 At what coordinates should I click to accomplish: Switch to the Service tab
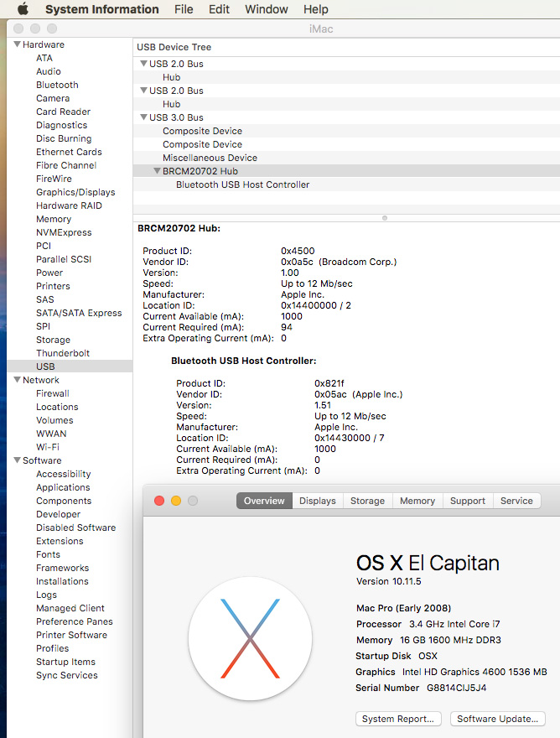pos(516,501)
